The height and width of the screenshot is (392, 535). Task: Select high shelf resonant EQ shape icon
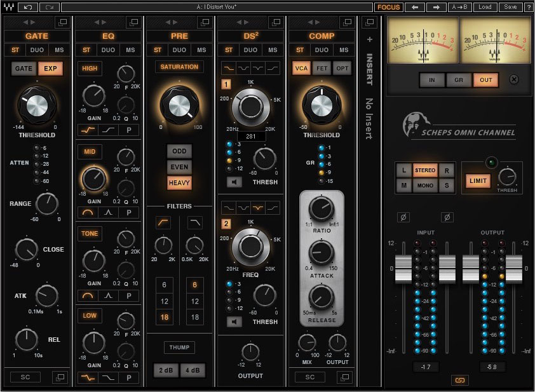tap(88, 130)
